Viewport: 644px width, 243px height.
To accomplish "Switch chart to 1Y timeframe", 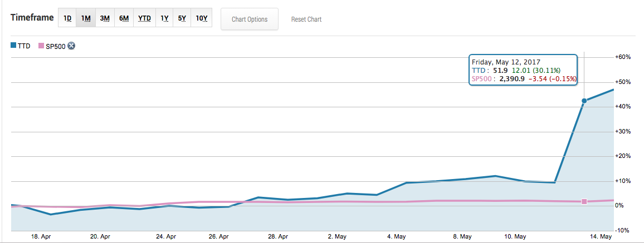I will (164, 18).
